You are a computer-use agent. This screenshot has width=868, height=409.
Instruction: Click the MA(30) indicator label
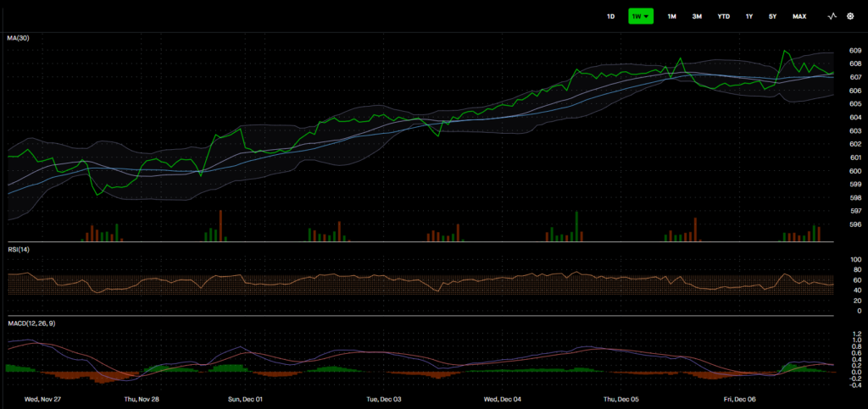[19, 38]
